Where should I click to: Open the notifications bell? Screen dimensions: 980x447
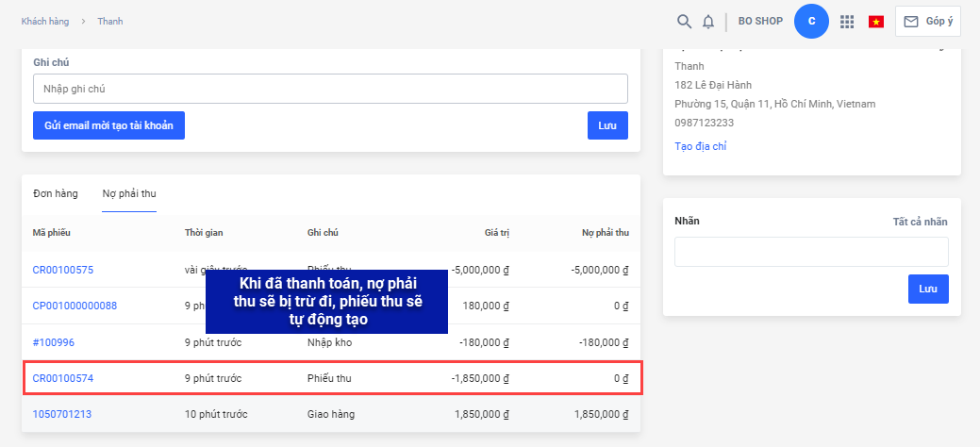708,22
